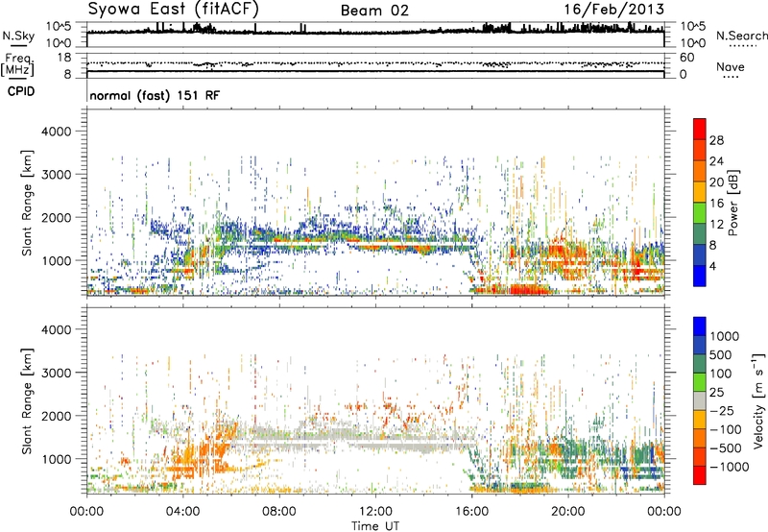Click the "500" velocity colorbar label

[720, 355]
